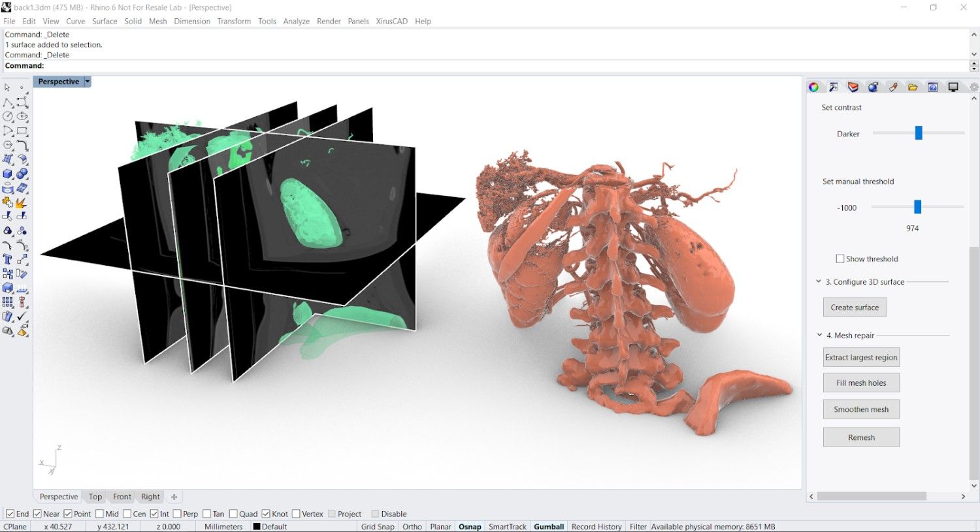980x532 pixels.
Task: Enable the Show threshold checkbox
Action: click(x=840, y=258)
